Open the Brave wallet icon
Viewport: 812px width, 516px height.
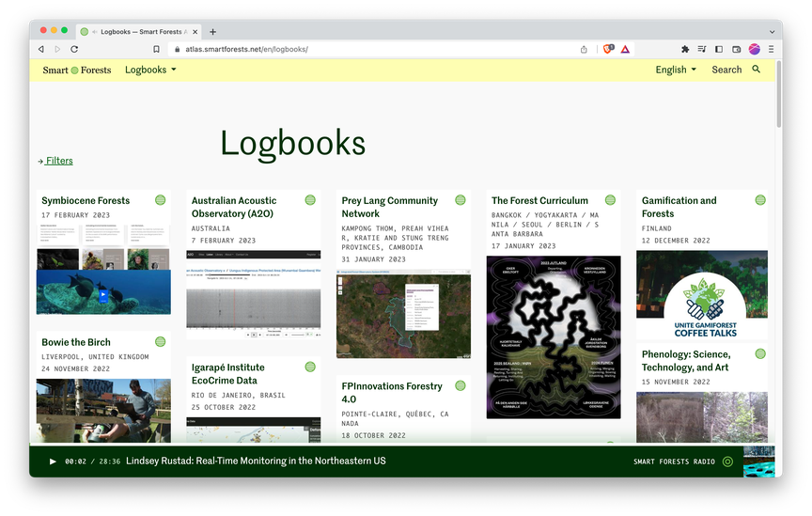tap(737, 49)
